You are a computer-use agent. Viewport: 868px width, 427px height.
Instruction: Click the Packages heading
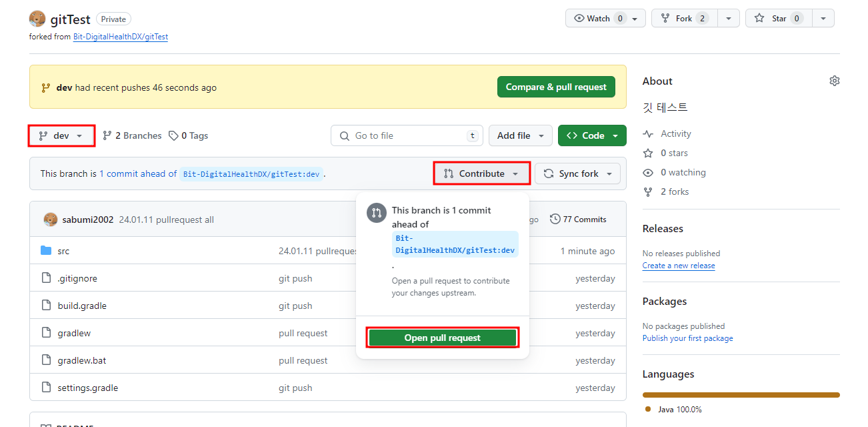(665, 301)
